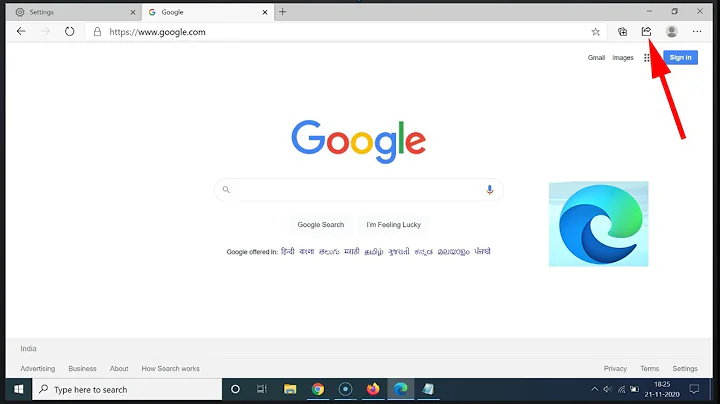Image resolution: width=720 pixels, height=404 pixels.
Task: Open the network icon in system tray
Action: (621, 389)
